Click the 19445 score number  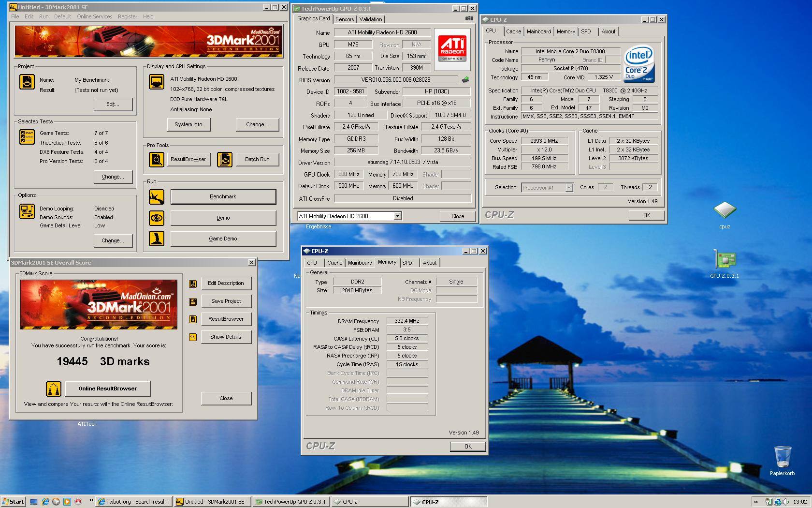72,361
